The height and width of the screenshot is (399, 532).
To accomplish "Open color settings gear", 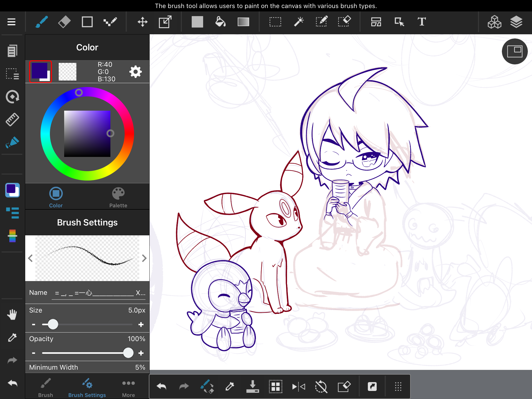I will 135,72.
